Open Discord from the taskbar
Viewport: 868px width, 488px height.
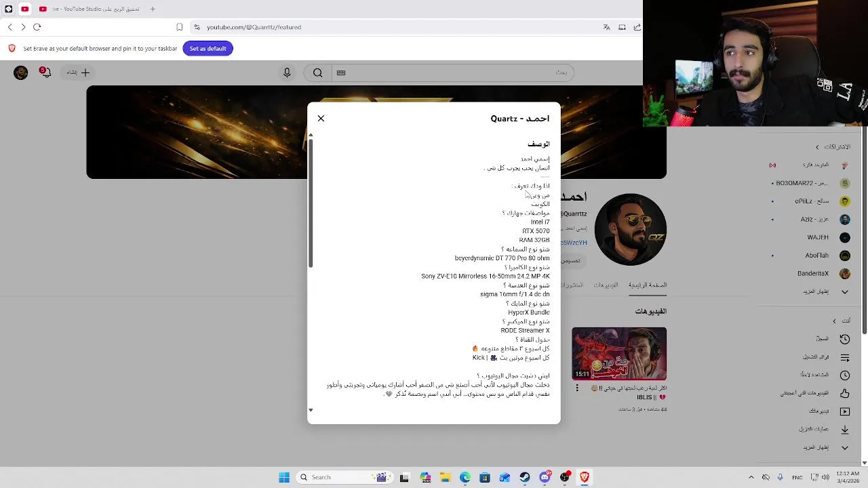tap(545, 477)
